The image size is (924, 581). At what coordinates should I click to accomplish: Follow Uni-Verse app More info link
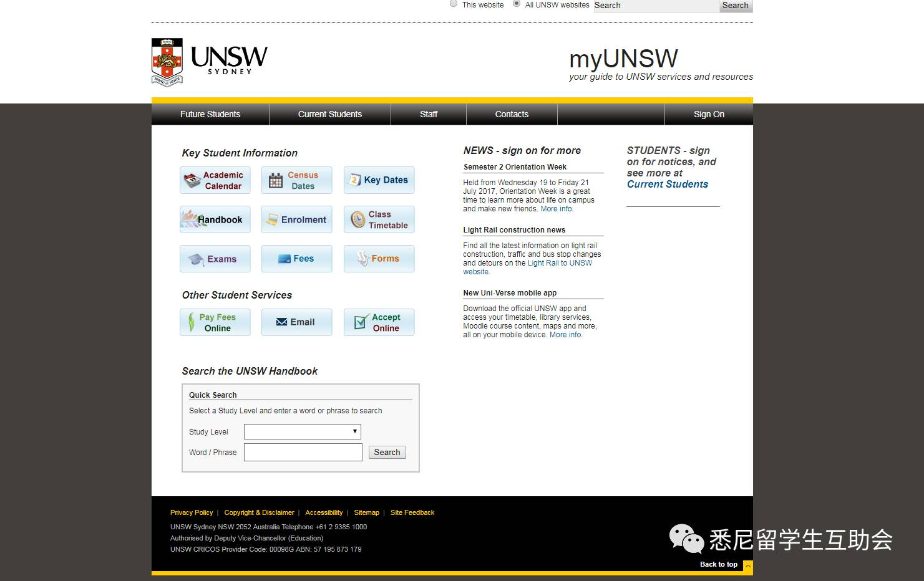[x=566, y=335]
